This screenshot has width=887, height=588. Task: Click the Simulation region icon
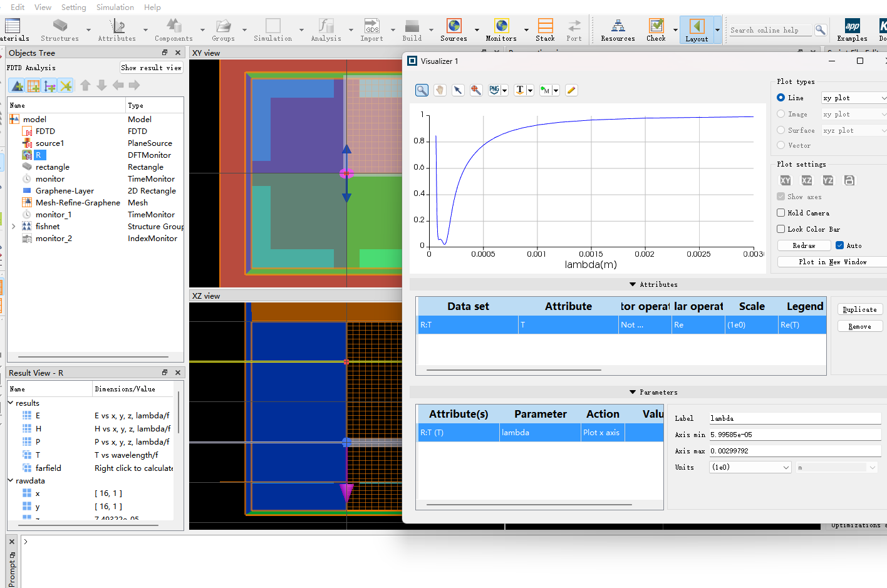[273, 26]
